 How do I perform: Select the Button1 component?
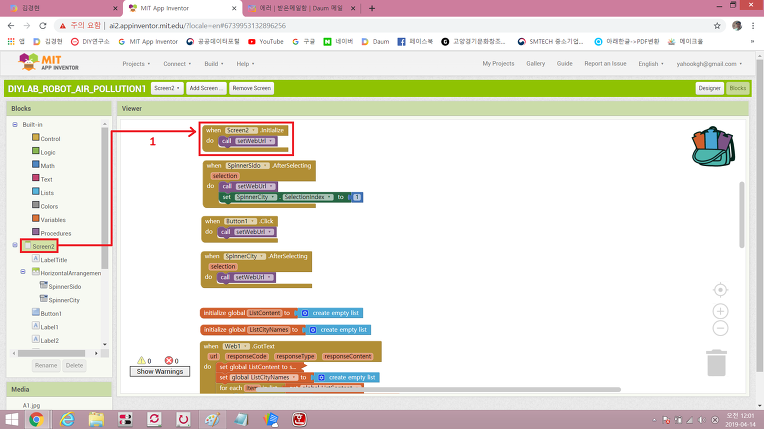tap(47, 313)
